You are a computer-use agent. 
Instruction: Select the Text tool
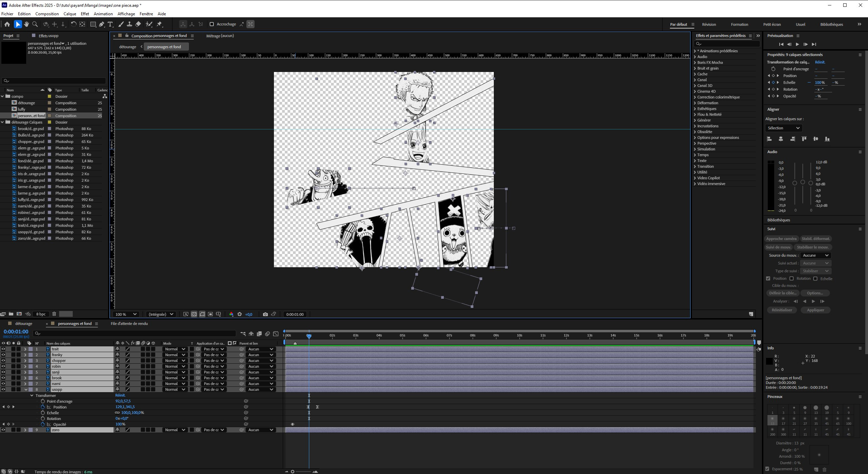pyautogui.click(x=110, y=24)
